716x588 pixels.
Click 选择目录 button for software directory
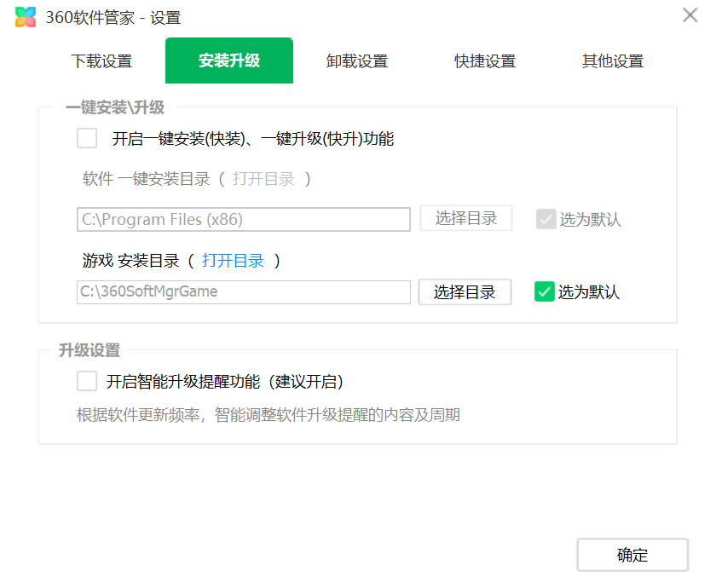(x=465, y=218)
